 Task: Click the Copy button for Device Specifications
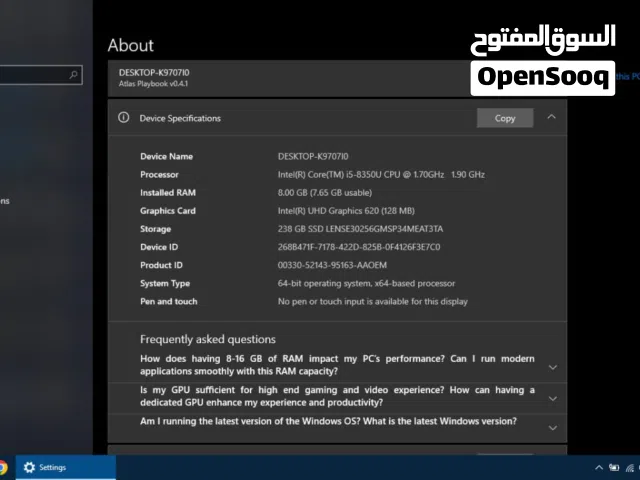(505, 118)
